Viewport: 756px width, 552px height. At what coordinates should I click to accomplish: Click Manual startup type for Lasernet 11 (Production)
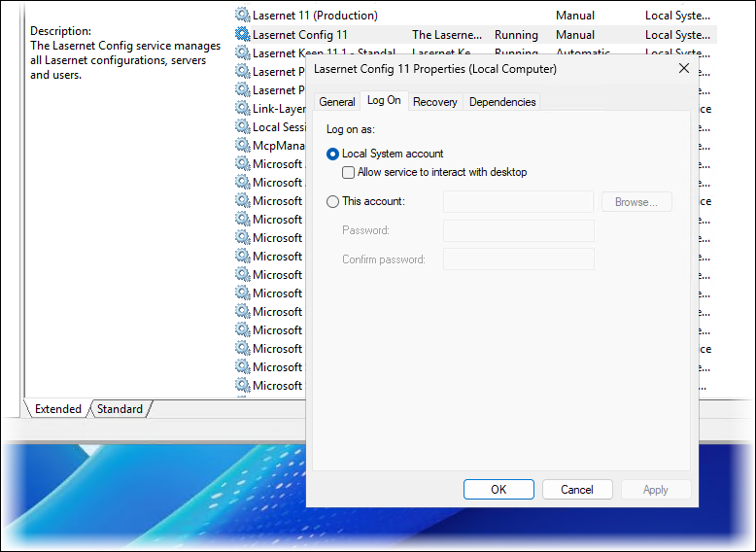click(574, 16)
